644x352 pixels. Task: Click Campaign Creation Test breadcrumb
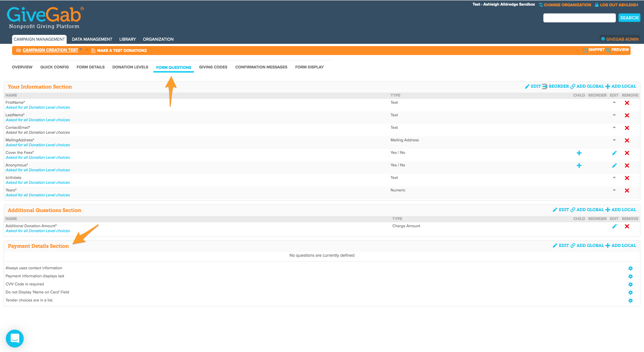click(x=50, y=50)
